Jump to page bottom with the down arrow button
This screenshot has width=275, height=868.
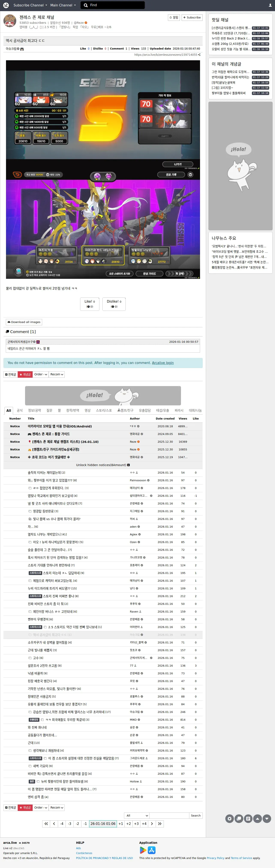267,818
